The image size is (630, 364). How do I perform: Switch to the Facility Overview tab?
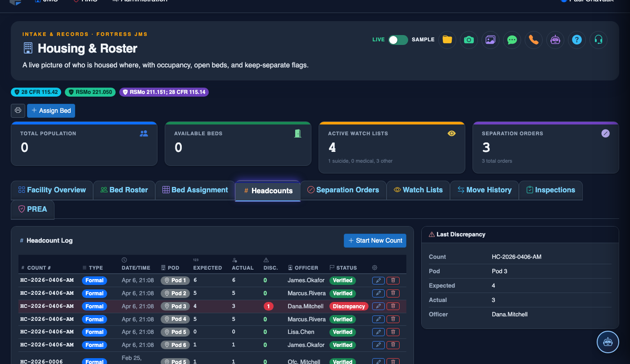pyautogui.click(x=52, y=190)
